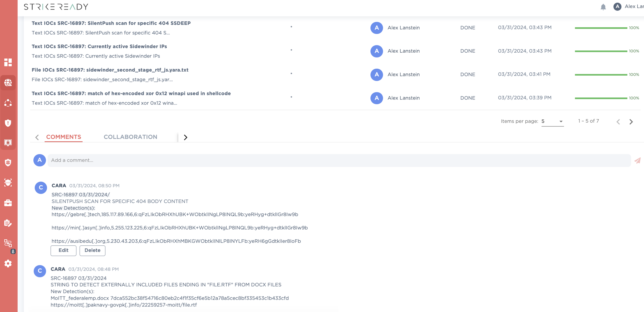This screenshot has height=312, width=644.
Task: Click Edit button on CARA's first comment
Action: click(63, 250)
